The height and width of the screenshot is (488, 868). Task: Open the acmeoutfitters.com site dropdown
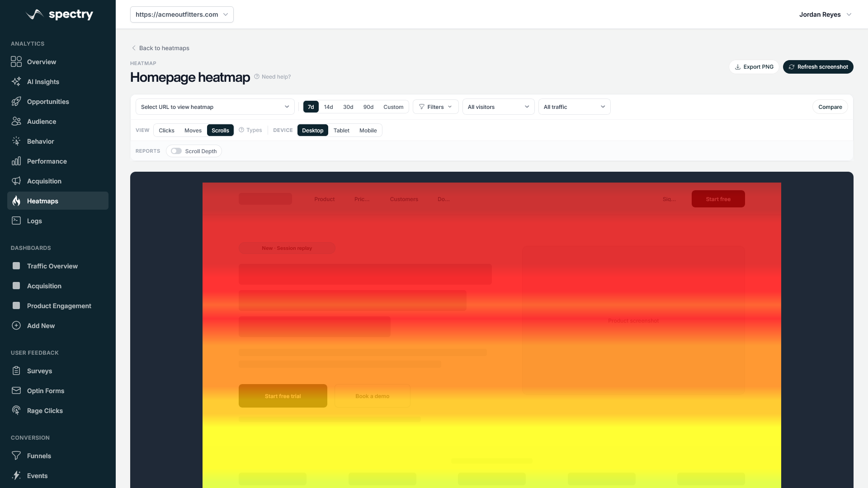click(182, 14)
